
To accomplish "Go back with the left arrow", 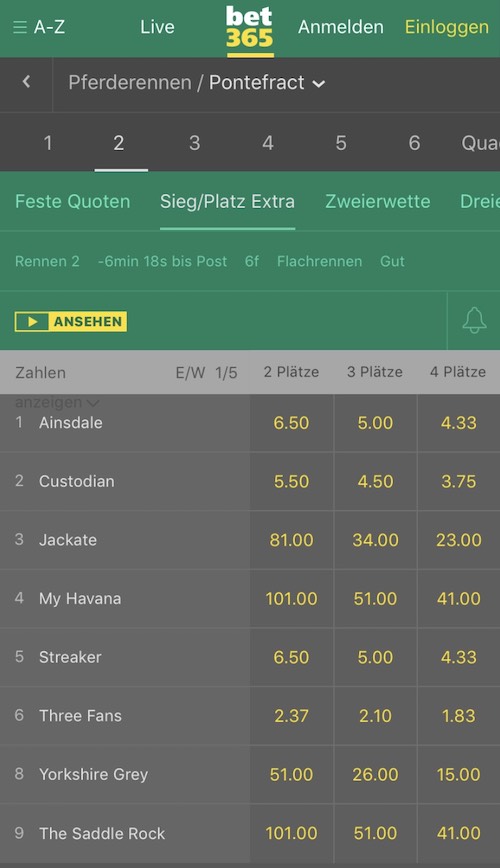I will click(26, 82).
